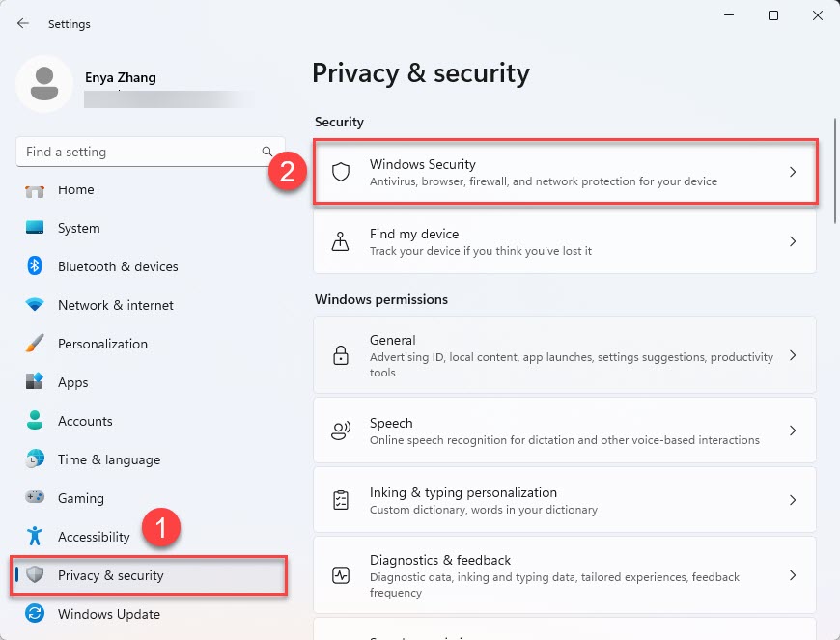Maximize the Settings window

[773, 15]
